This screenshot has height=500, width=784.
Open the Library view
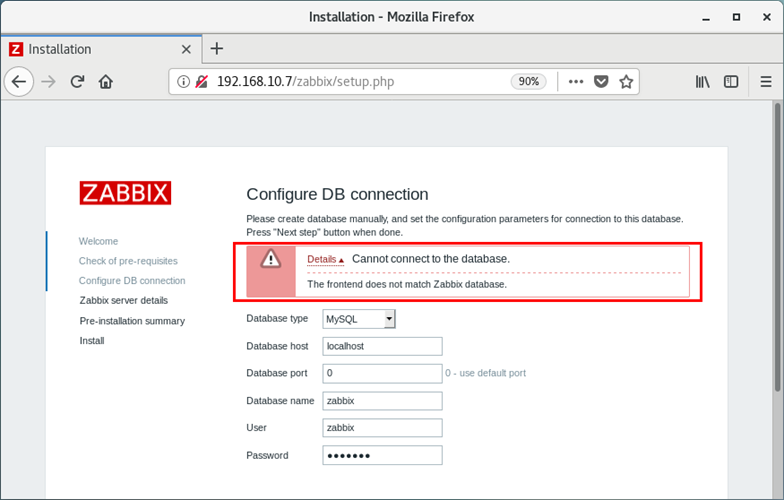[x=702, y=82]
